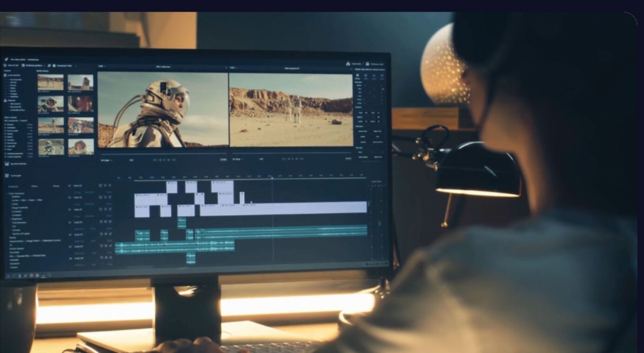The height and width of the screenshot is (353, 644).
Task: Jump to start in the right preview controls
Action: pyautogui.click(x=284, y=160)
